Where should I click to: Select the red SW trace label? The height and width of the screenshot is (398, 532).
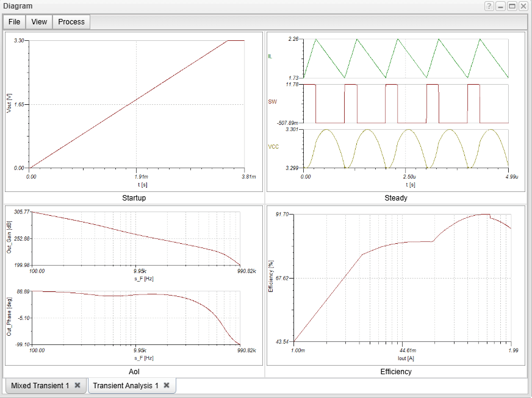(x=272, y=102)
